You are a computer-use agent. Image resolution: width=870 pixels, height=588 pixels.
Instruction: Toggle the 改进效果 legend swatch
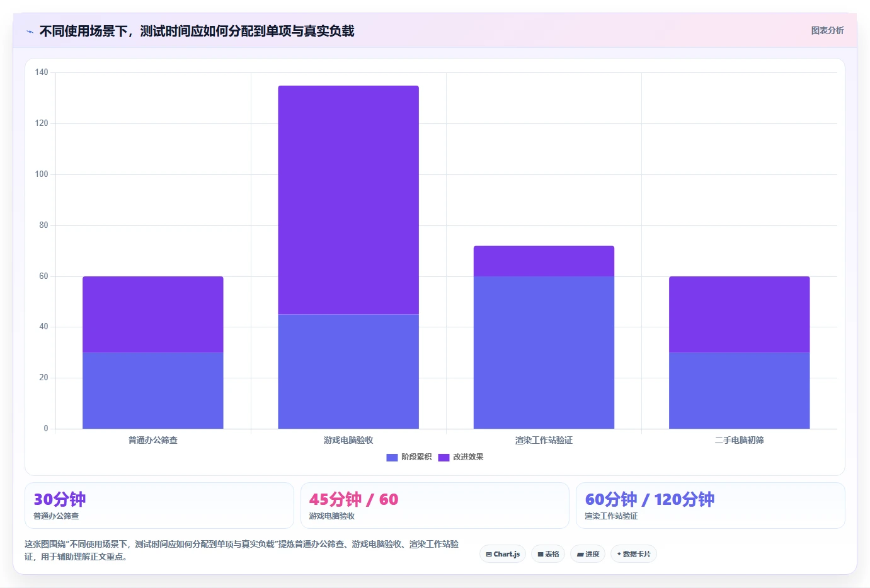point(444,458)
